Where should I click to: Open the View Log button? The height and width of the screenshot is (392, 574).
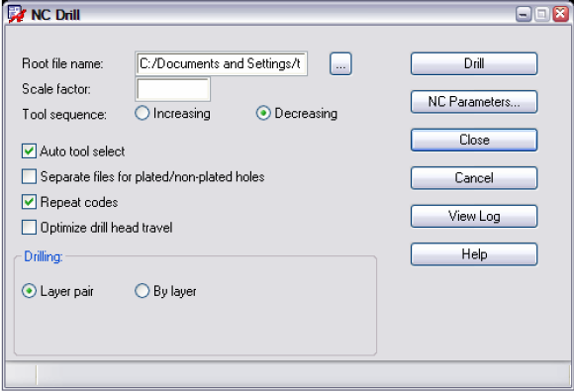[474, 216]
